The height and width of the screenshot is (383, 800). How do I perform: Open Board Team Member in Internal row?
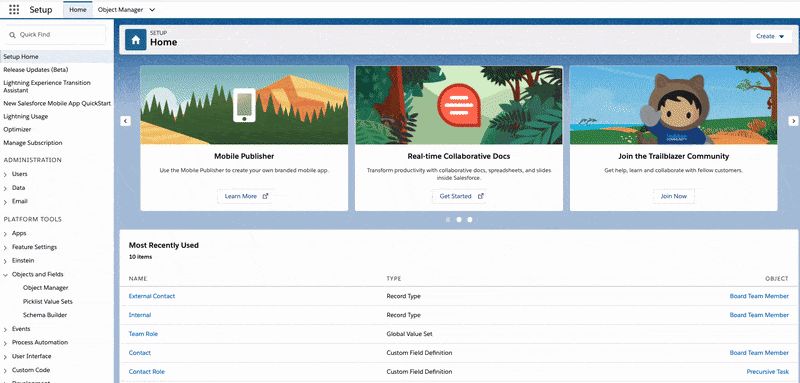tap(759, 315)
